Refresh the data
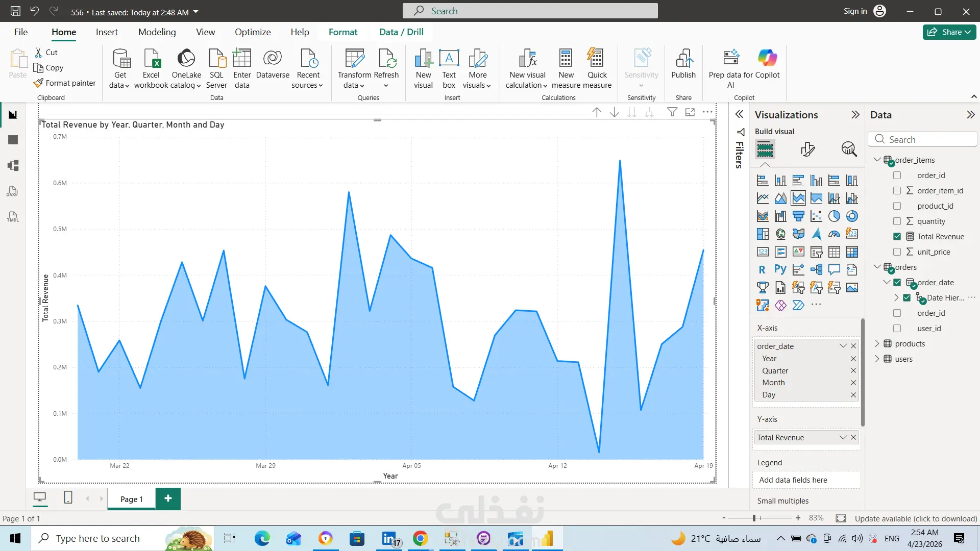980x551 pixels. point(386,68)
